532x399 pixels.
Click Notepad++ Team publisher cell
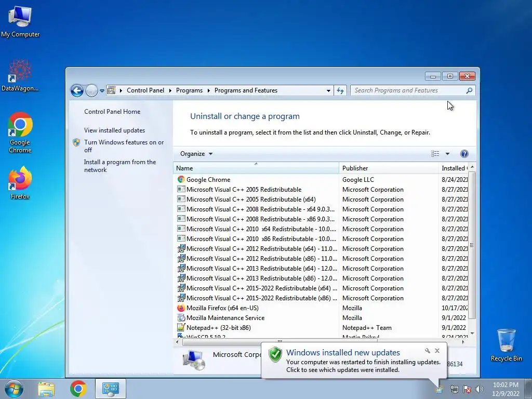point(367,328)
